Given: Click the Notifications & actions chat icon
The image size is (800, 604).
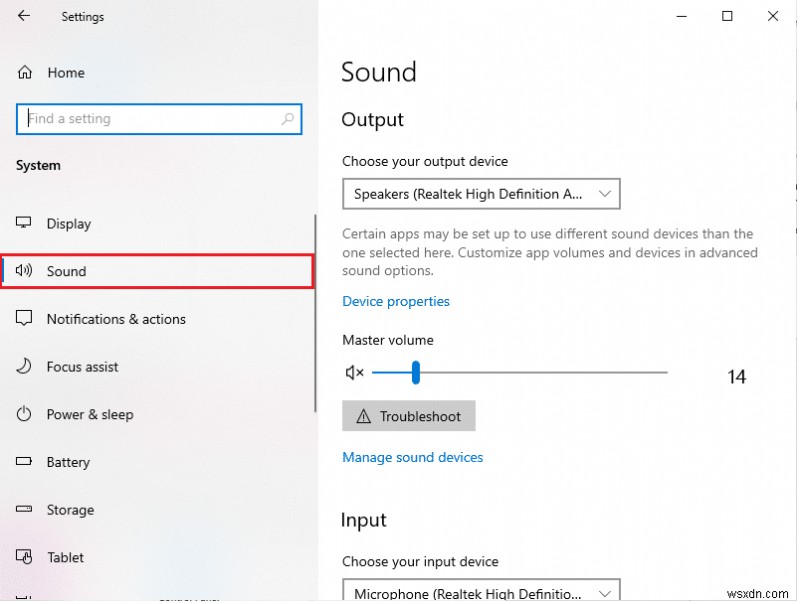Looking at the screenshot, I should (x=24, y=319).
